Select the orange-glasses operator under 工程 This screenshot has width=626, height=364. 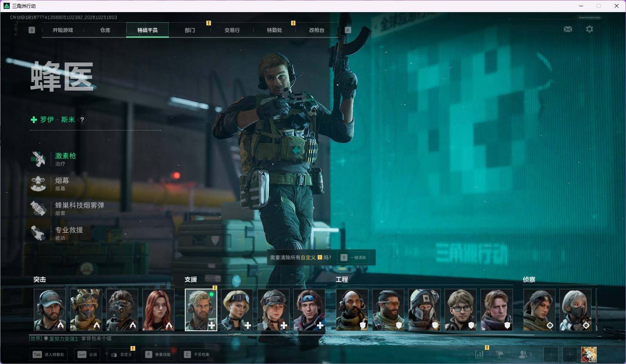click(x=388, y=310)
